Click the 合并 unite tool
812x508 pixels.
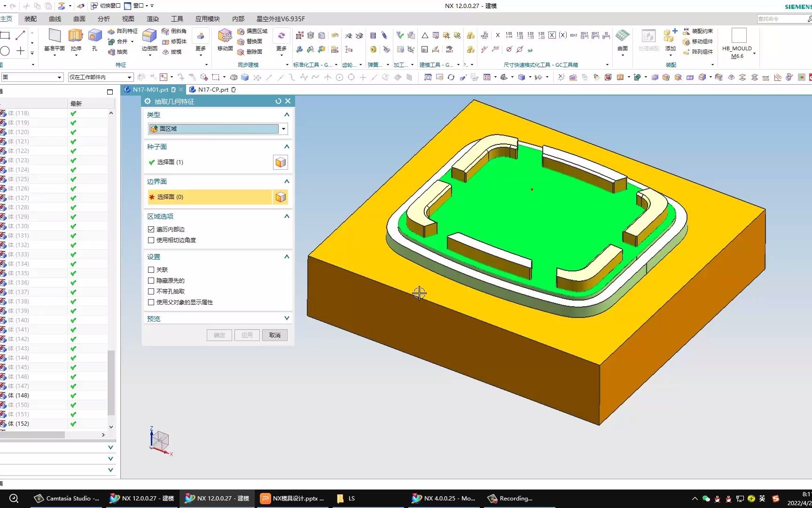(x=118, y=41)
